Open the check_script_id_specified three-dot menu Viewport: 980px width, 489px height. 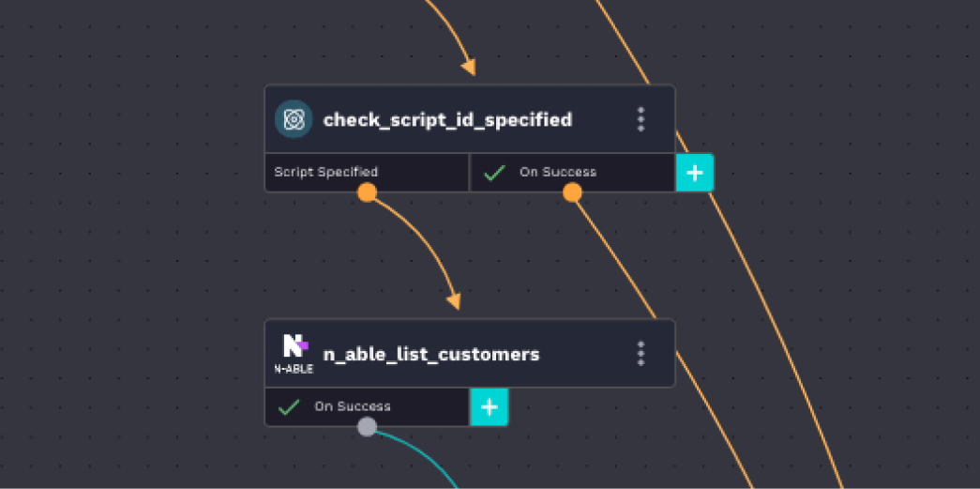click(x=641, y=119)
